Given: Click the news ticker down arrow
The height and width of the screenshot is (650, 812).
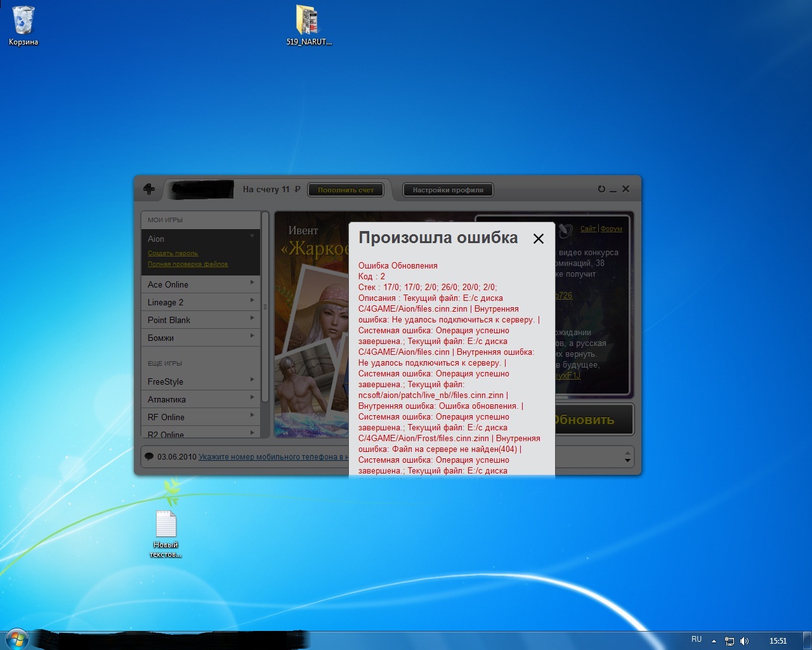Looking at the screenshot, I should [x=627, y=461].
